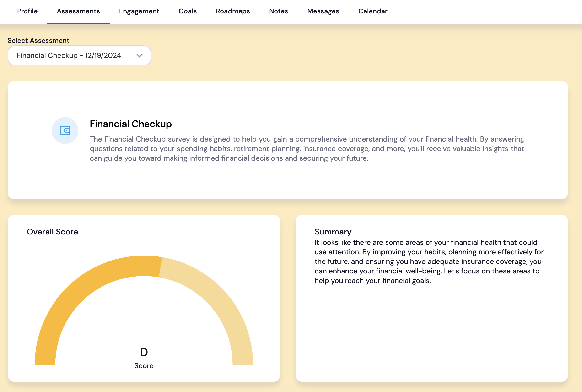Viewport: 582px width, 392px height.
Task: Open the Financial Checkup – 12/19/2024 selector
Action: [x=69, y=55]
